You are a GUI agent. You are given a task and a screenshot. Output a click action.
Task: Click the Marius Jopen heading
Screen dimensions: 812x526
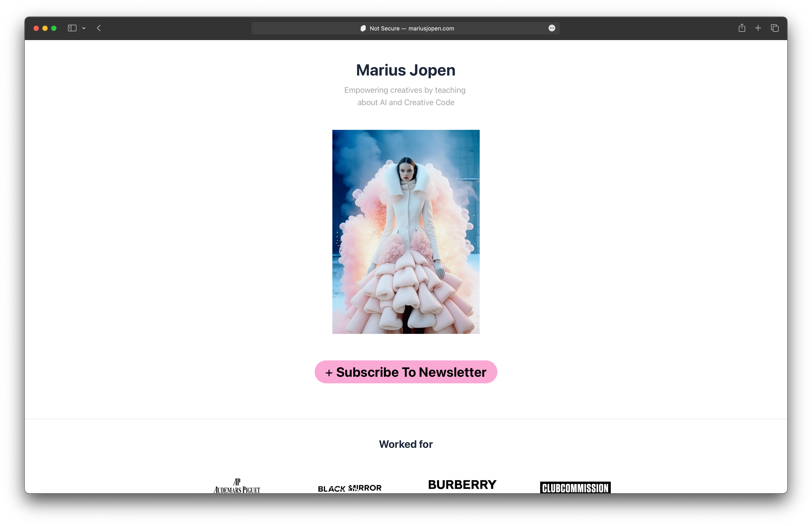tap(406, 70)
